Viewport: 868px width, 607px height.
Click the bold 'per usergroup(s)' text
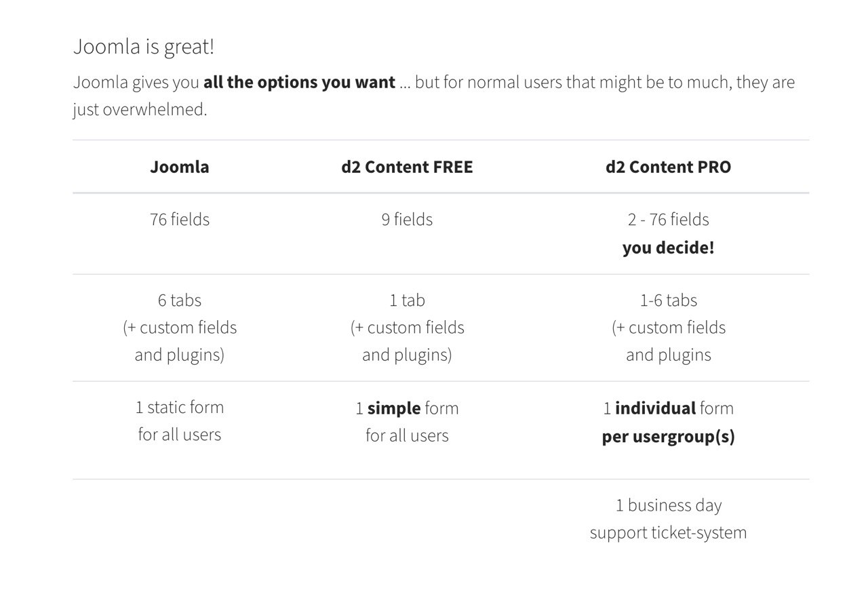[668, 436]
